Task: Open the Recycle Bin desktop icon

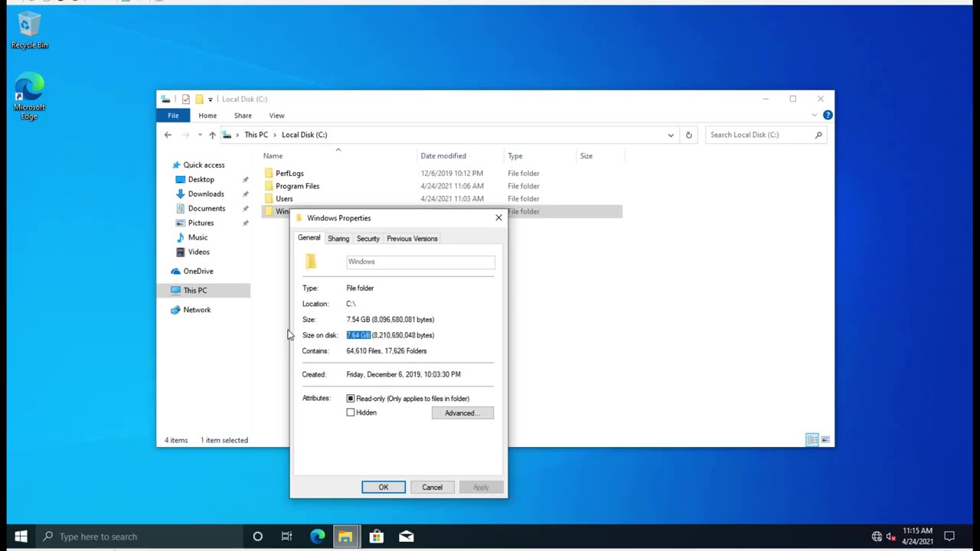Action: (x=29, y=31)
